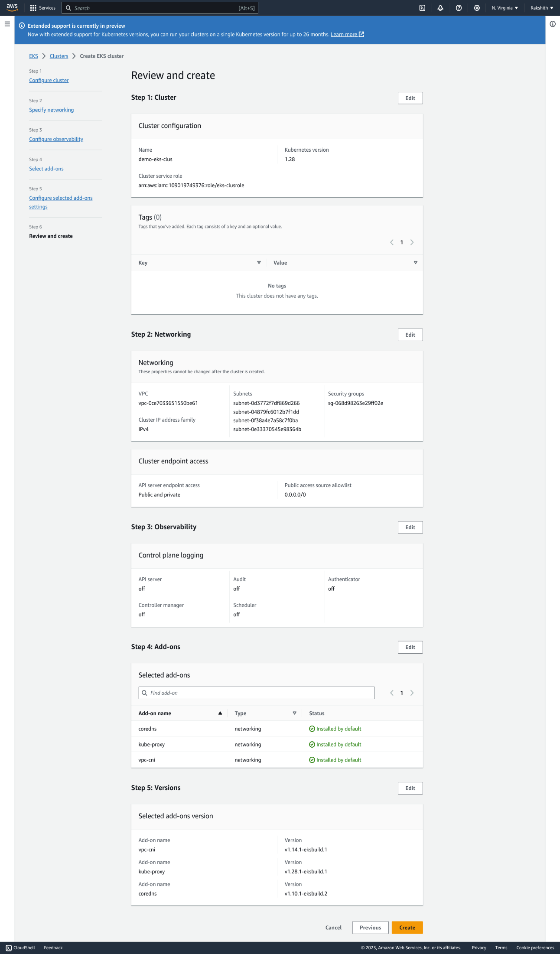Open the help question mark icon
The image size is (560, 954).
pos(459,8)
